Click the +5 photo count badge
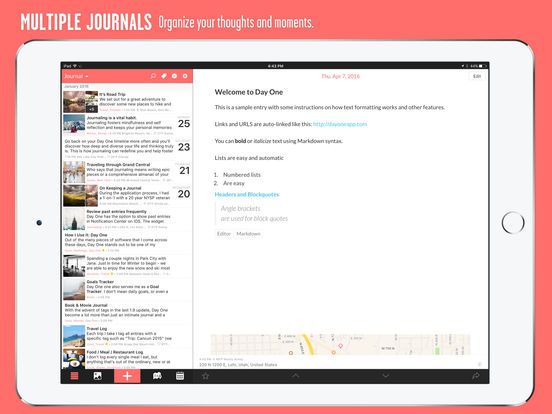552x414 pixels. (92, 109)
